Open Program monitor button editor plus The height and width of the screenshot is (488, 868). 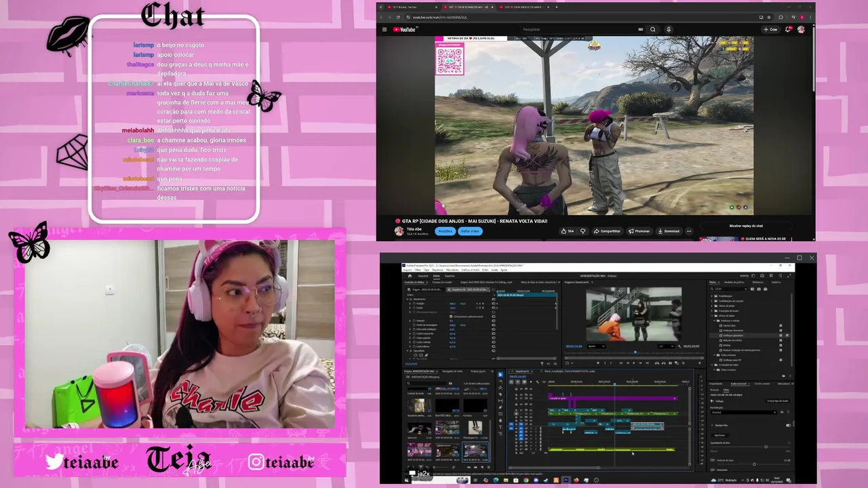click(699, 363)
